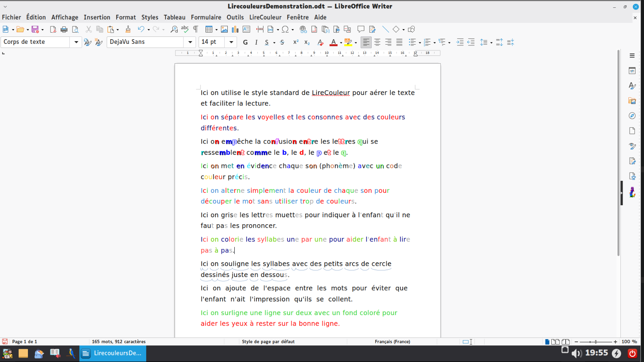Image resolution: width=644 pixels, height=362 pixels.
Task: Insert a table using the toolbar icon
Action: (209, 29)
